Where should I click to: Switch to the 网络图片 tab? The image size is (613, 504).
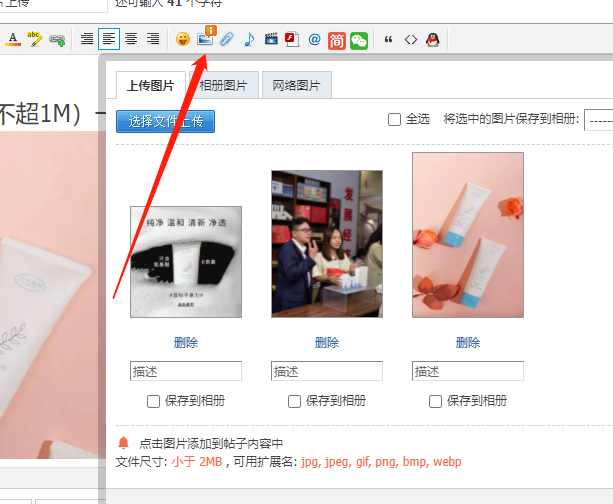coord(296,85)
